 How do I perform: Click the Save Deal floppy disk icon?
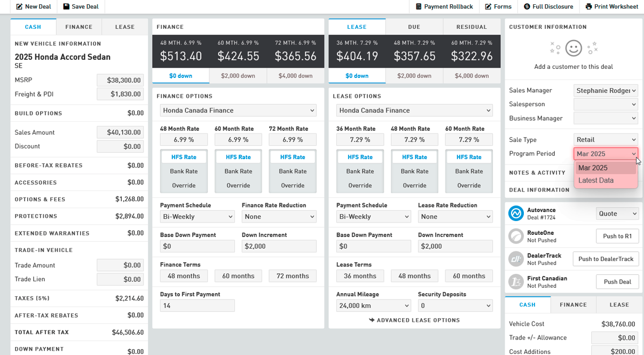66,7
